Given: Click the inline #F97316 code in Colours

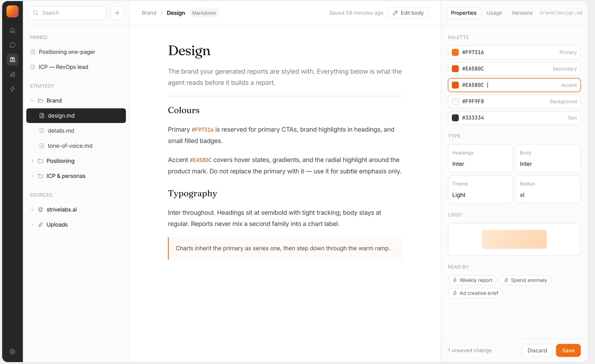Looking at the screenshot, I should [x=202, y=130].
